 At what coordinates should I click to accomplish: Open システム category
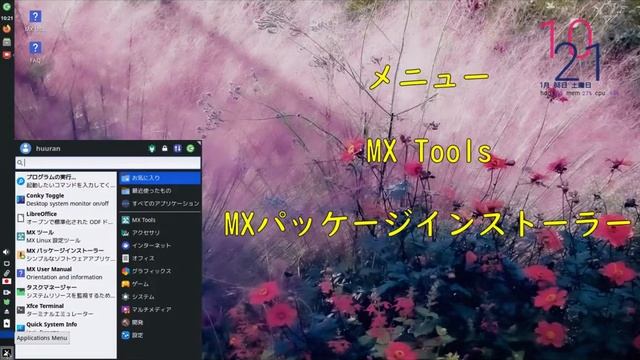click(160, 297)
